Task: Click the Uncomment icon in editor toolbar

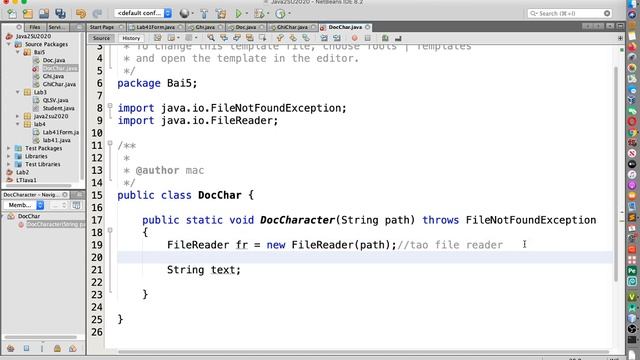Action: click(398, 38)
